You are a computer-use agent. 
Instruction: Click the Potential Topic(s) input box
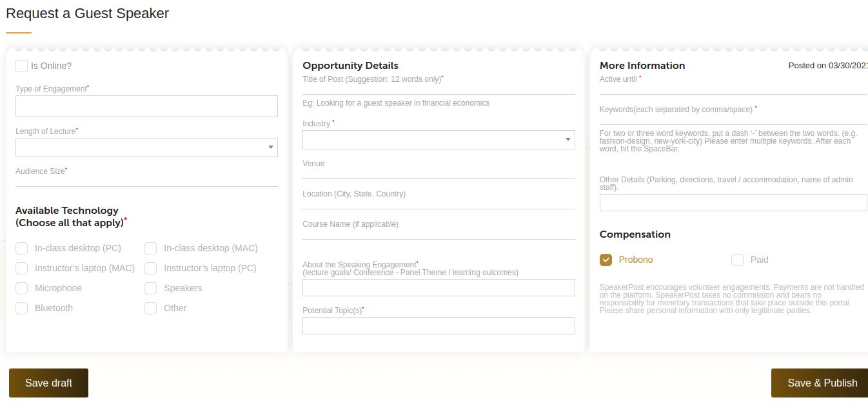coord(439,325)
